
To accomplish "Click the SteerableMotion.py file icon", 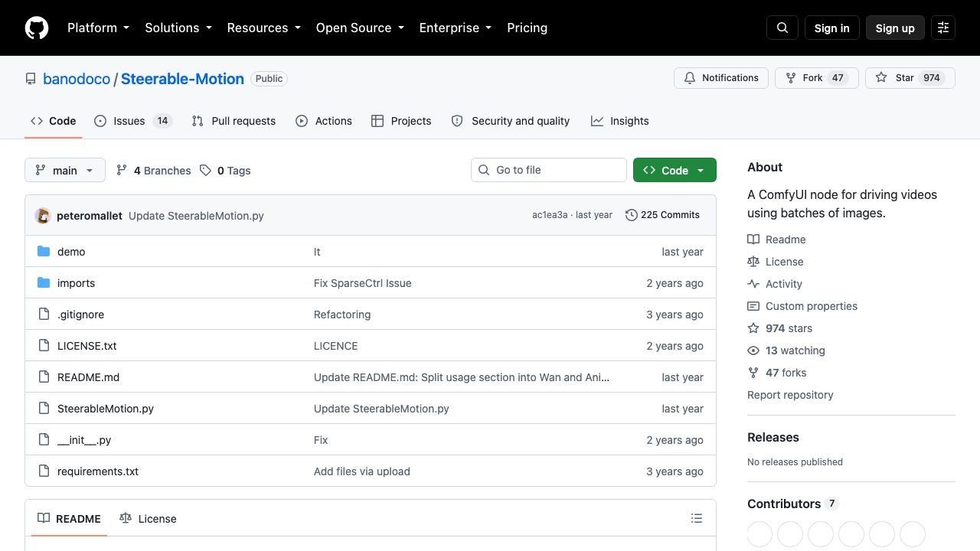I will (x=44, y=409).
